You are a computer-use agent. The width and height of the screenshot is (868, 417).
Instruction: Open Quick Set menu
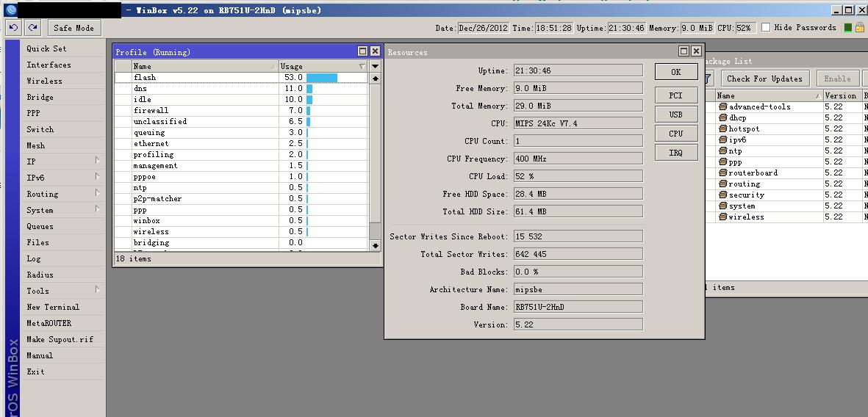[46, 48]
